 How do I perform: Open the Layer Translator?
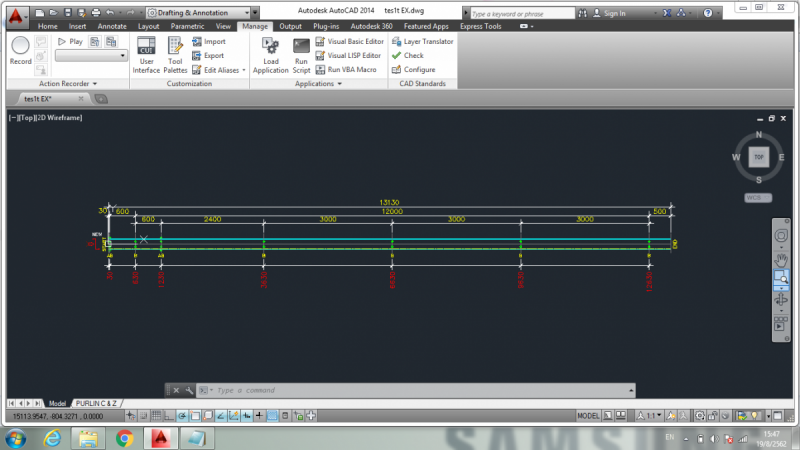[422, 41]
